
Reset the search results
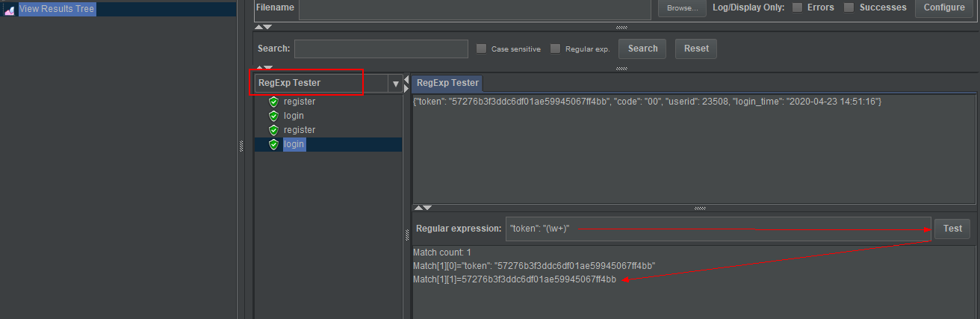(x=696, y=49)
